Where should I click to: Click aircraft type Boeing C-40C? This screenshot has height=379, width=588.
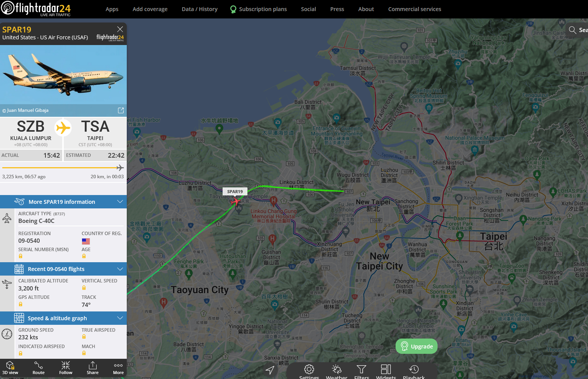pyautogui.click(x=36, y=221)
